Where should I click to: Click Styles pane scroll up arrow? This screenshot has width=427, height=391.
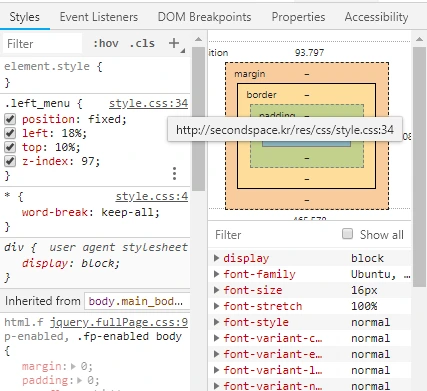198,39
